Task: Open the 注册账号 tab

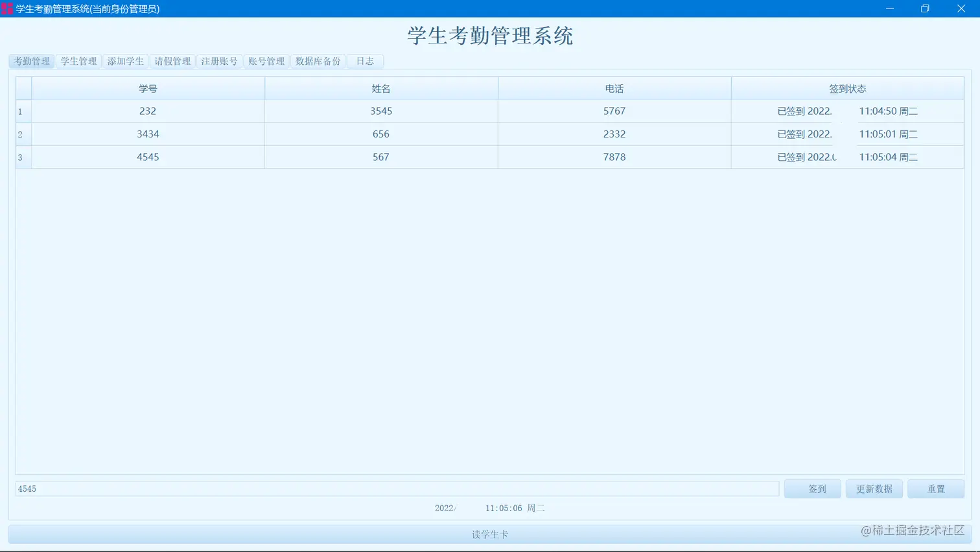Action: [219, 61]
